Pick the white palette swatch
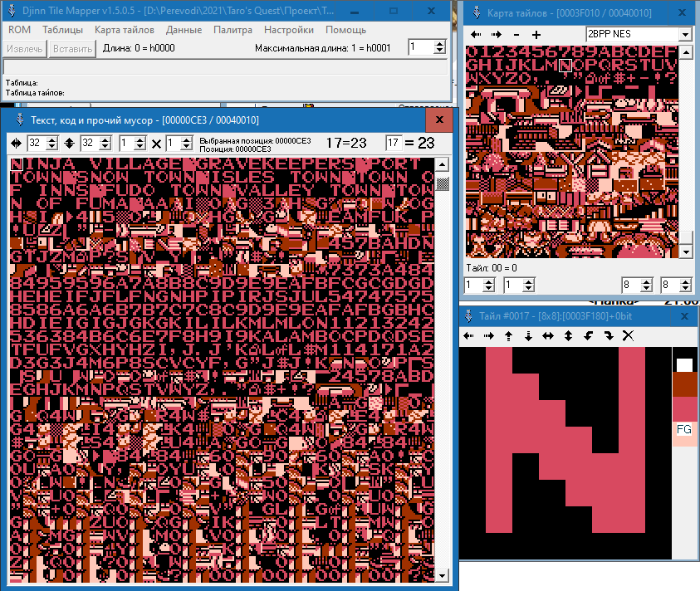This screenshot has width=700, height=591. point(684,365)
